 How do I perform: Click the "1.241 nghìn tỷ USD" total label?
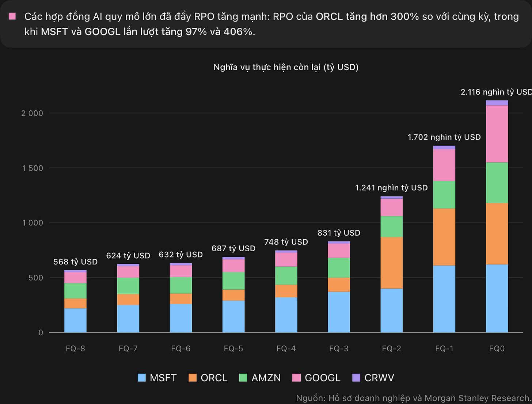(x=391, y=188)
